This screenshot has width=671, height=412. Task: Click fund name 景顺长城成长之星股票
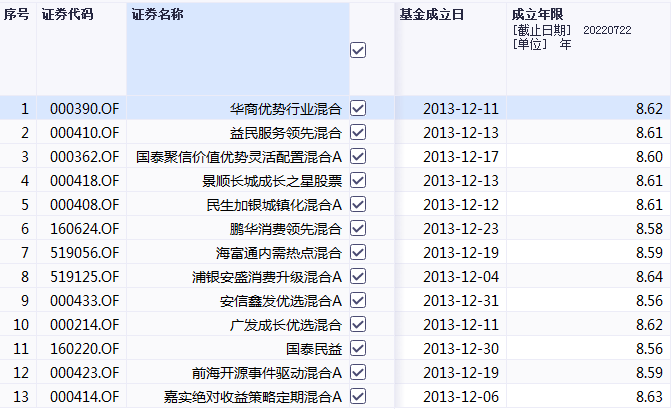[272, 181]
